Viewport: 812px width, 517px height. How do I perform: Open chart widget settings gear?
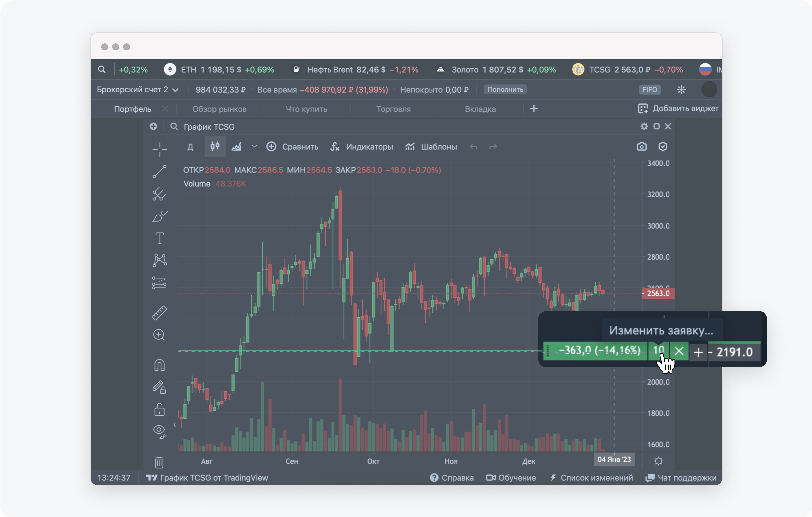click(x=644, y=126)
